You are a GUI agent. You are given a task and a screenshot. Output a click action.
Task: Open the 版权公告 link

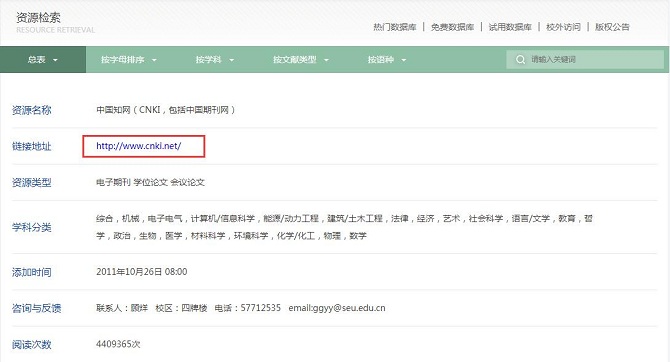click(612, 27)
